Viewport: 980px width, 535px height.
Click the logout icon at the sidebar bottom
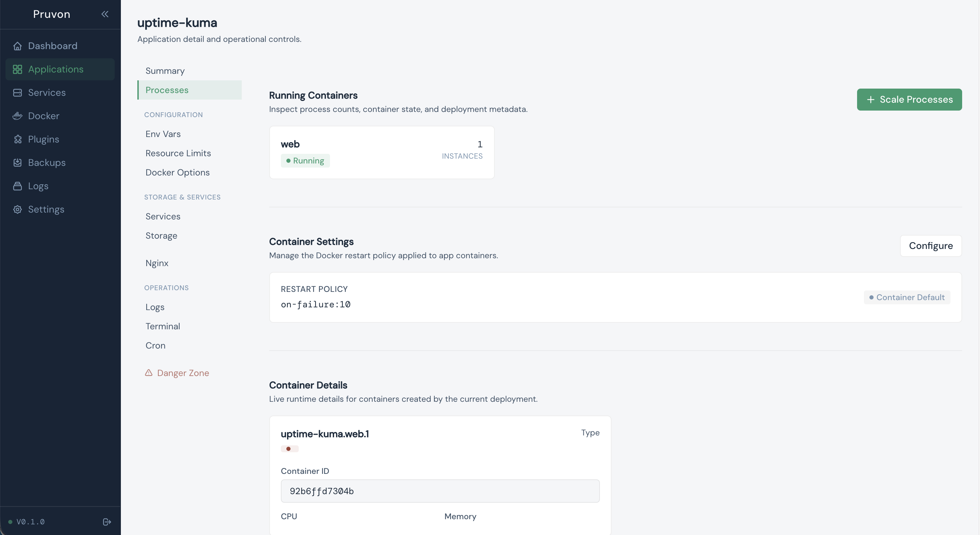107,522
